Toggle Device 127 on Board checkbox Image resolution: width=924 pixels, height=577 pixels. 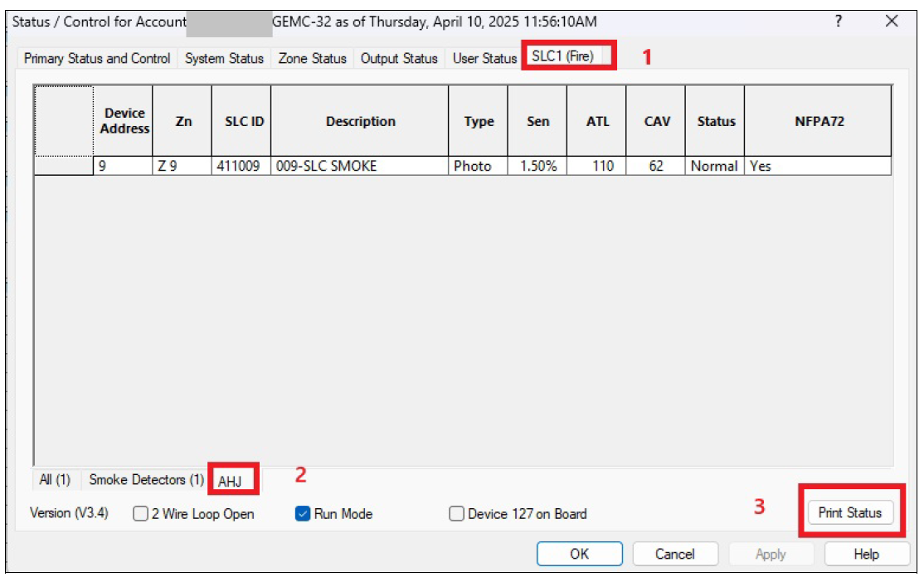[x=456, y=514]
